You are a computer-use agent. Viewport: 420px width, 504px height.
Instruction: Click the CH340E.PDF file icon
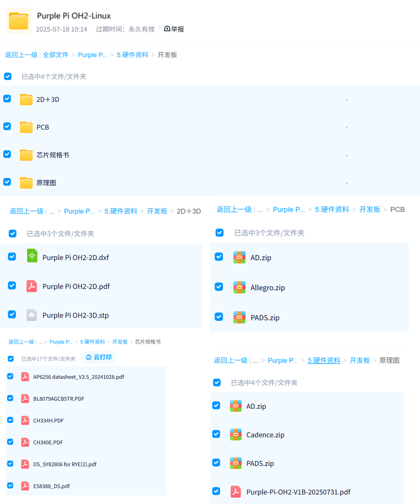click(x=25, y=442)
